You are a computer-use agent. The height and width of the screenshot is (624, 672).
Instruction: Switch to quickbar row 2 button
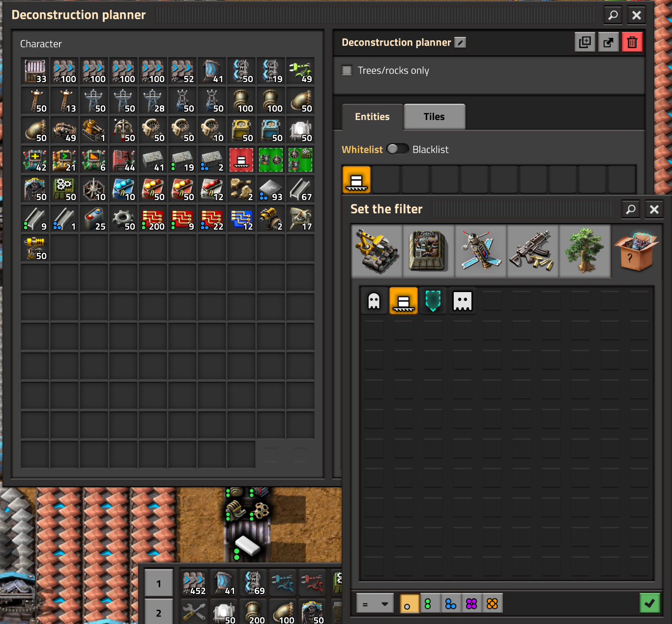159,612
